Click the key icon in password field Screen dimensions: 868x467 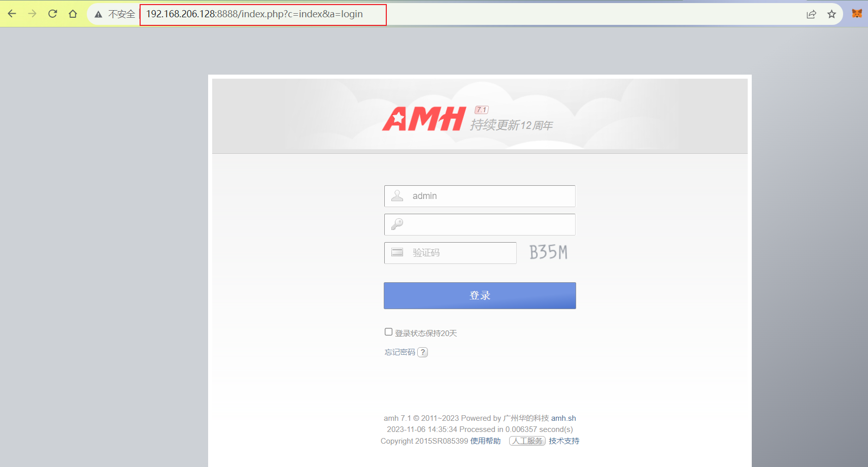[397, 224]
